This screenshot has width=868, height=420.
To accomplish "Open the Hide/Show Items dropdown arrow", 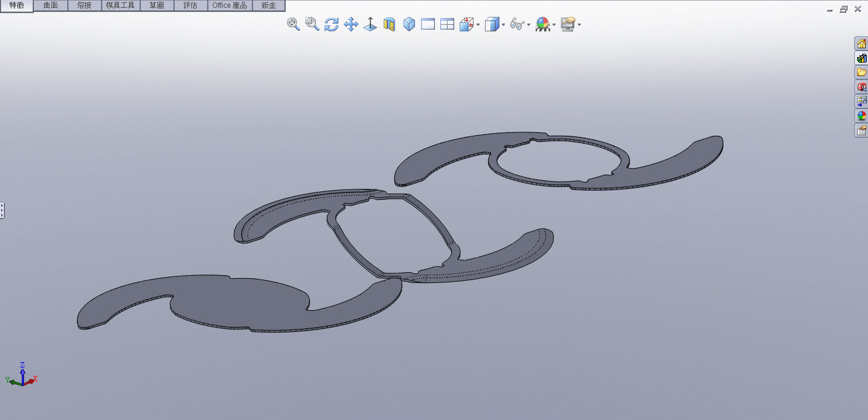I will pos(528,25).
